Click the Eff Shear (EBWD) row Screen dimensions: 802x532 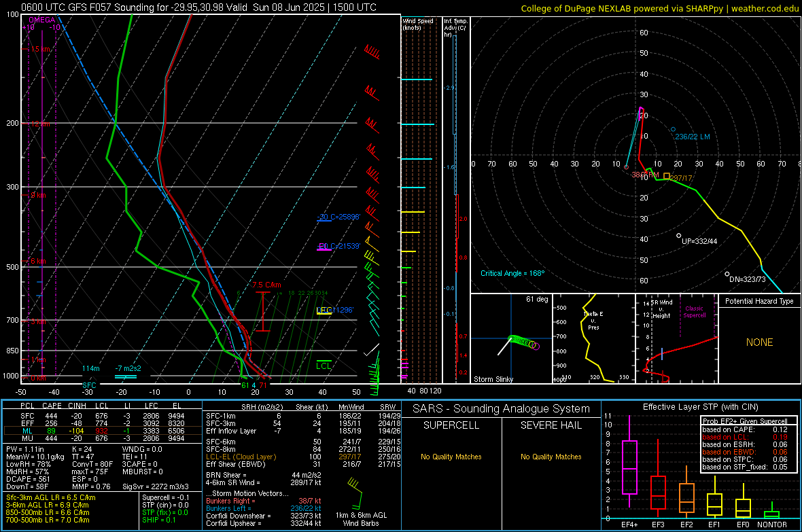(x=303, y=465)
